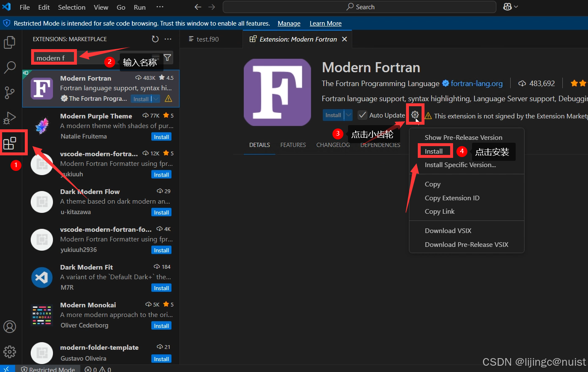
Task: Open the Edit menu
Action: click(44, 7)
